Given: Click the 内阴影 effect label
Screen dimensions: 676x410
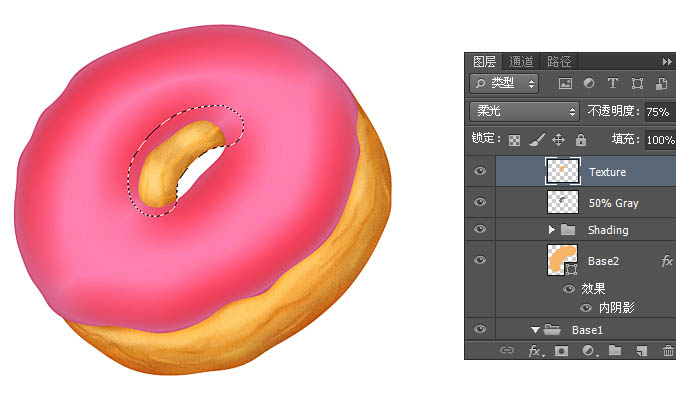Looking at the screenshot, I should coord(617,308).
